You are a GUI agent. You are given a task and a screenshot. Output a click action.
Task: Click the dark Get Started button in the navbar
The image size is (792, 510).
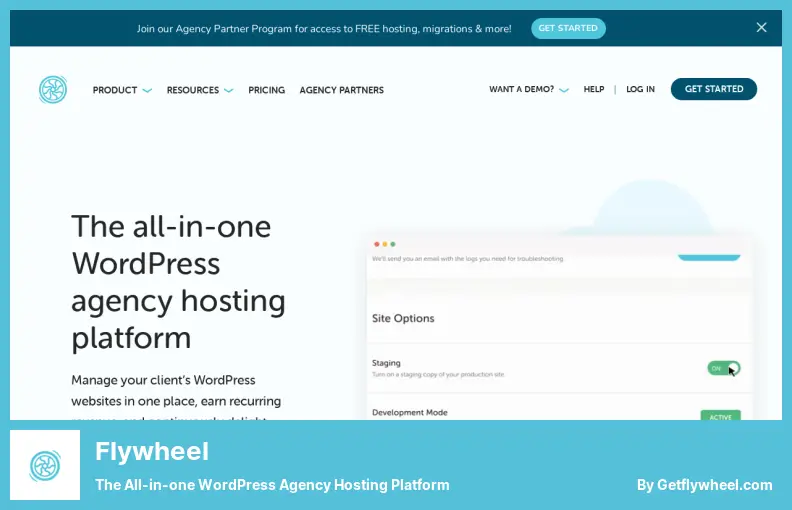coord(714,89)
